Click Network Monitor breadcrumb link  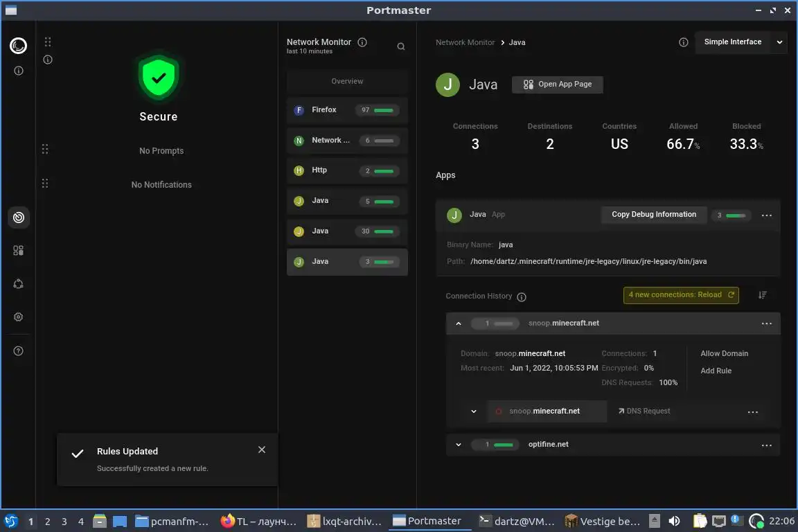(465, 42)
